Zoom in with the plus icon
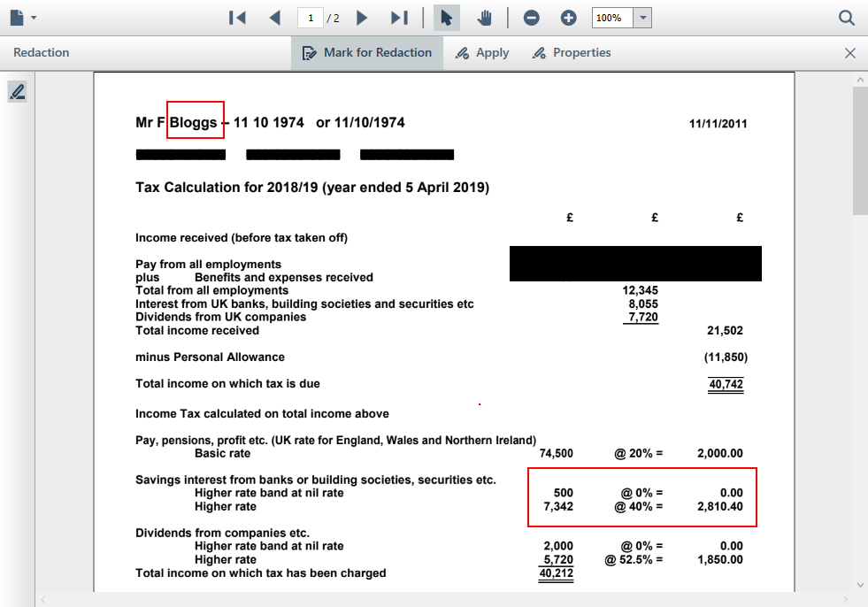The image size is (868, 607). (x=569, y=18)
